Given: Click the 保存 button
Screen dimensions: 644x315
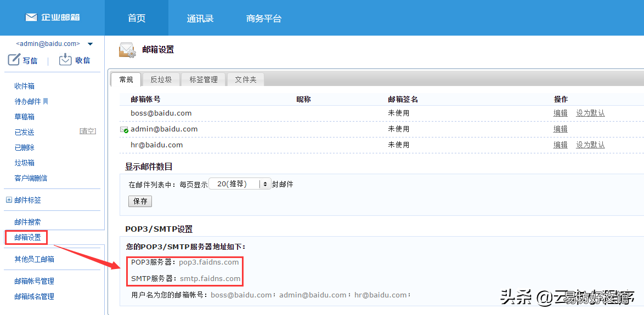Looking at the screenshot, I should (x=140, y=202).
